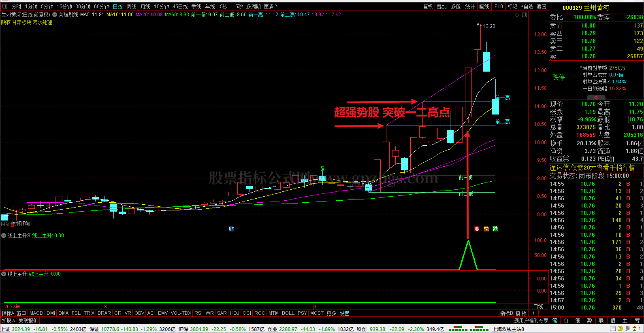Image resolution: width=644 pixels, height=333 pixels.
Task: Click the network connection icon in status bar
Action: point(628,329)
